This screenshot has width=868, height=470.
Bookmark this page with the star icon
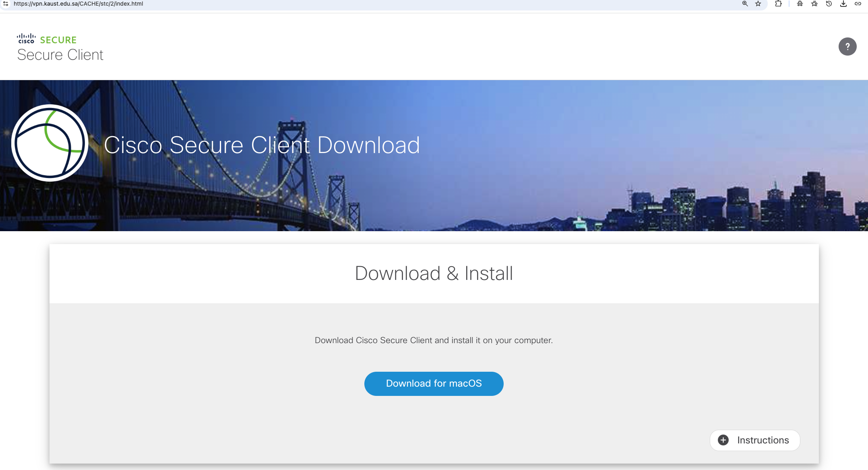pos(758,4)
